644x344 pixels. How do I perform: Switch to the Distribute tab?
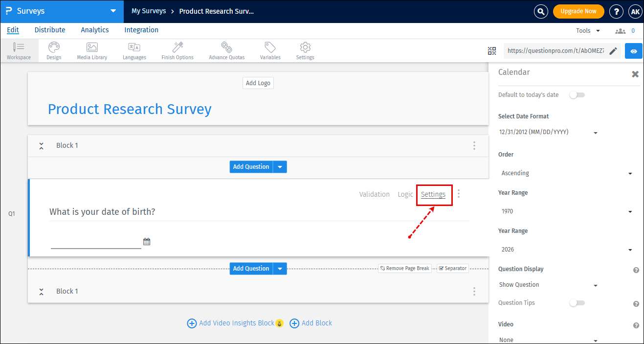pos(49,30)
